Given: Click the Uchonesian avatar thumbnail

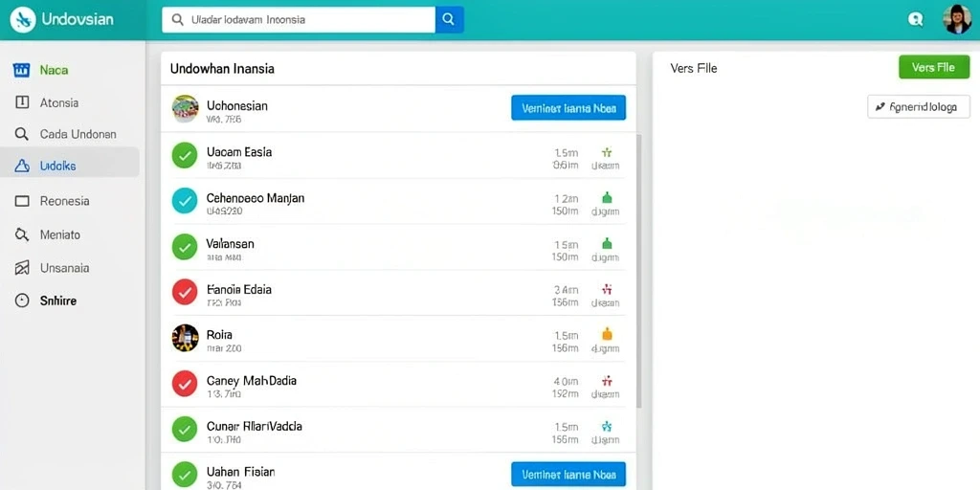Looking at the screenshot, I should tap(185, 109).
